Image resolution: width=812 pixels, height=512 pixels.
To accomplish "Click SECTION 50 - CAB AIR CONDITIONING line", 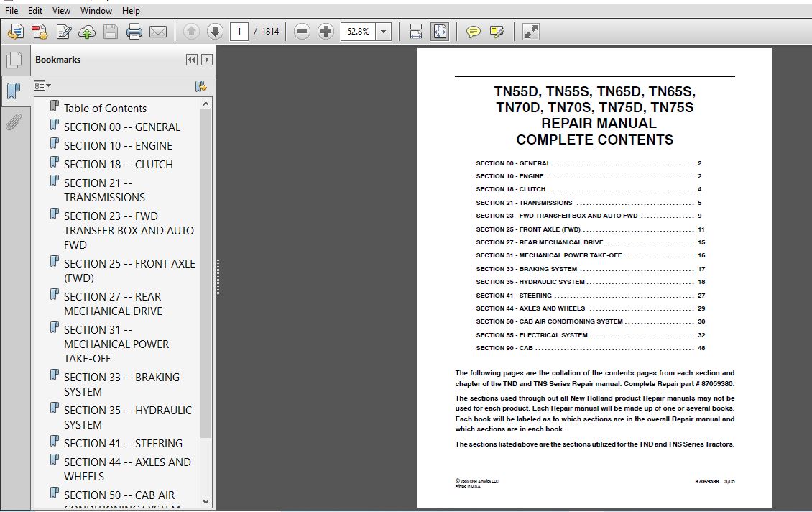I will (591, 322).
